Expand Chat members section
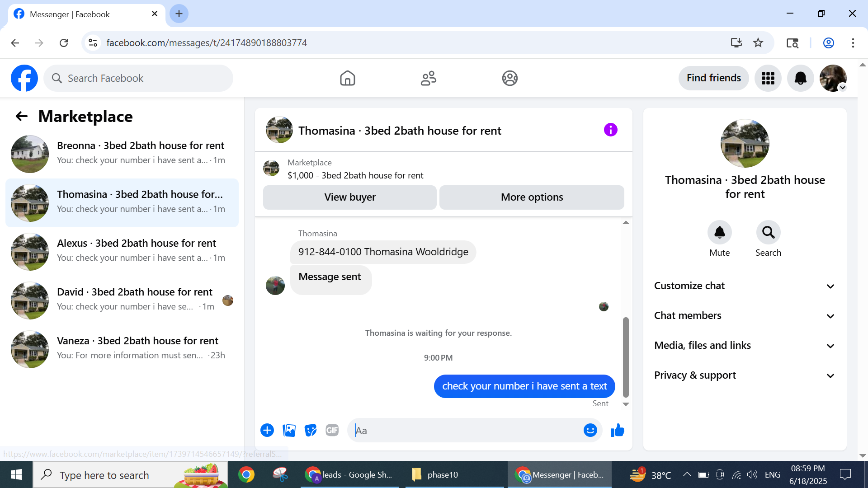 745,316
